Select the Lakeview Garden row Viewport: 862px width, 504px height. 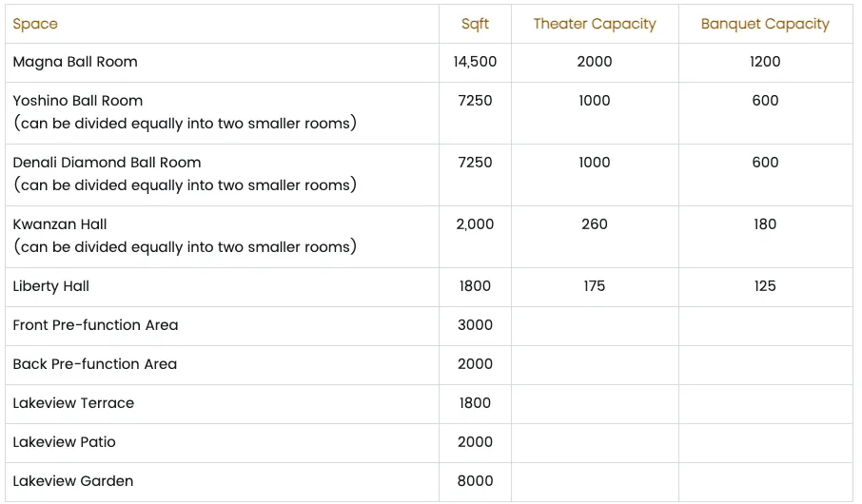429,481
